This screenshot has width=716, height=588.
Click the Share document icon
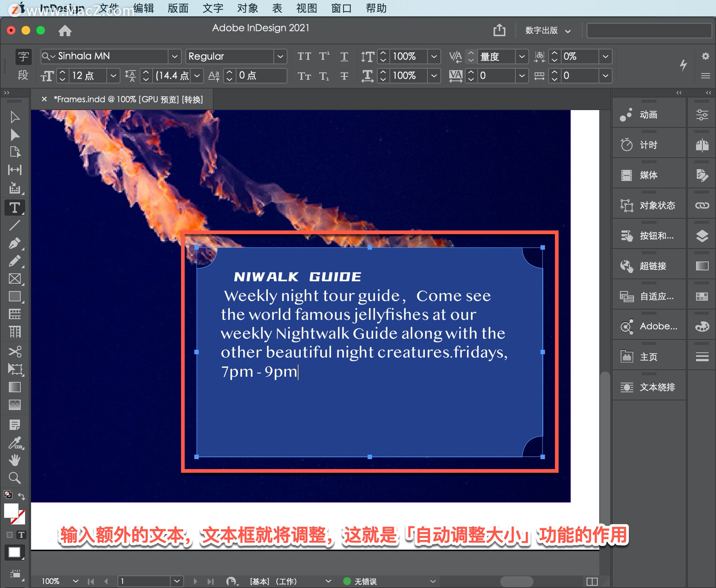[499, 30]
